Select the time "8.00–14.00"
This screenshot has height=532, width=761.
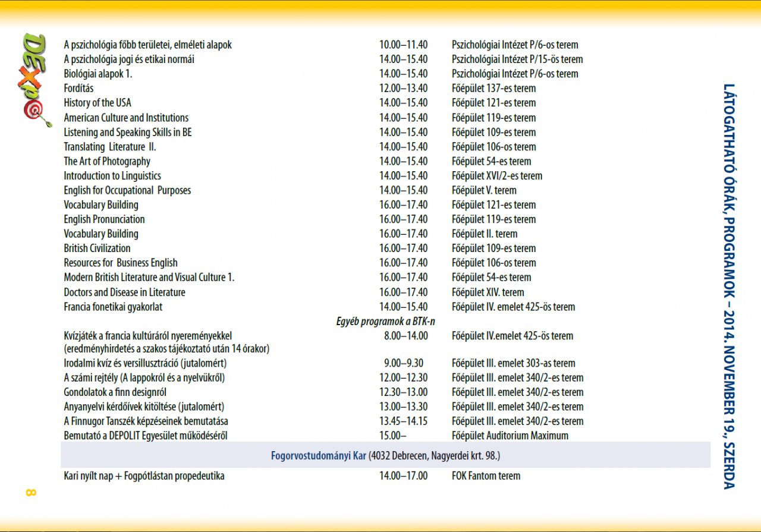click(406, 336)
